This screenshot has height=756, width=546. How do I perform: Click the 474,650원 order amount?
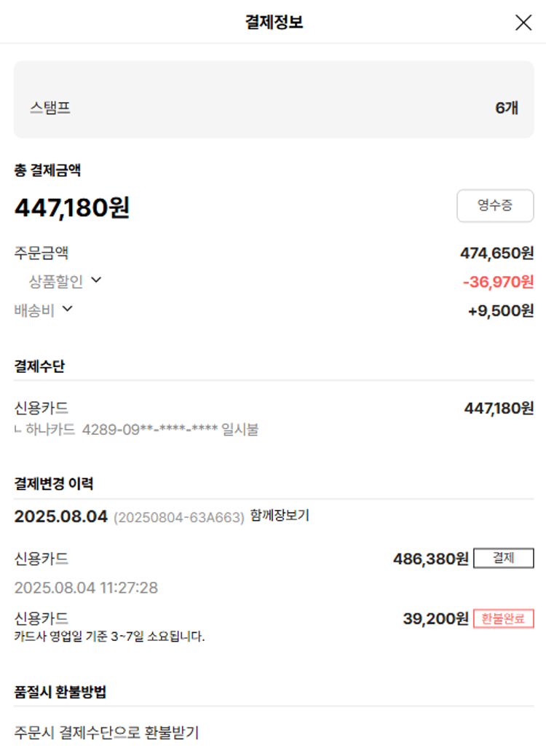coord(496,253)
